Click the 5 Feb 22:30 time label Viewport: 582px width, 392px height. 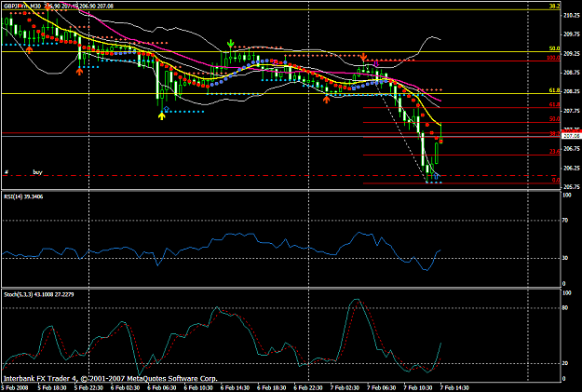(88, 387)
